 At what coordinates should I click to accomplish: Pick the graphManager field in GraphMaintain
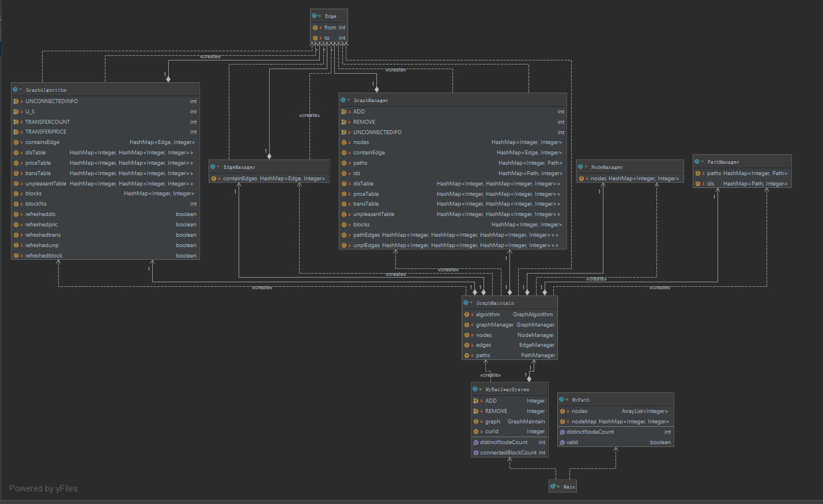pyautogui.click(x=494, y=325)
